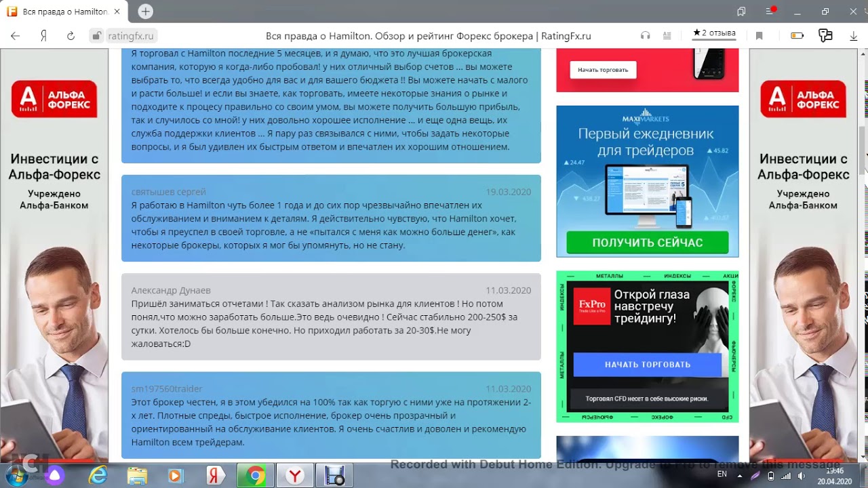The height and width of the screenshot is (488, 868).
Task: Reload the page with the refresh icon
Action: pos(71,36)
